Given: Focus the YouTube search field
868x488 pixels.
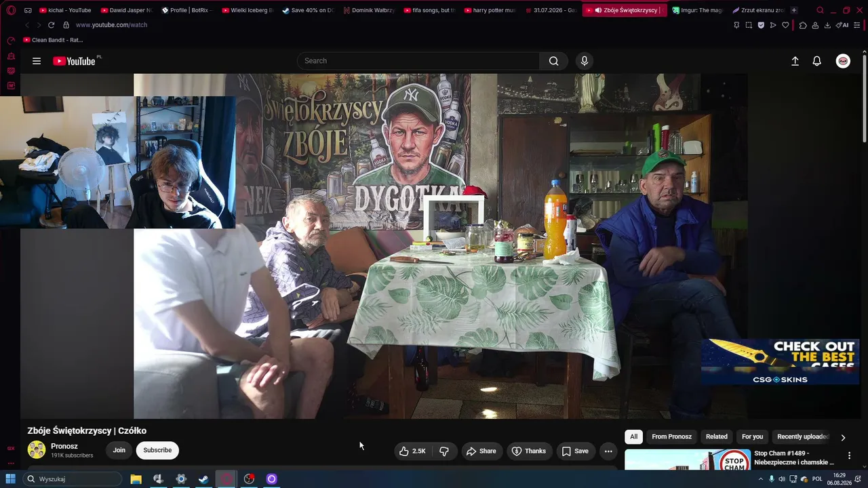Looking at the screenshot, I should click(418, 61).
